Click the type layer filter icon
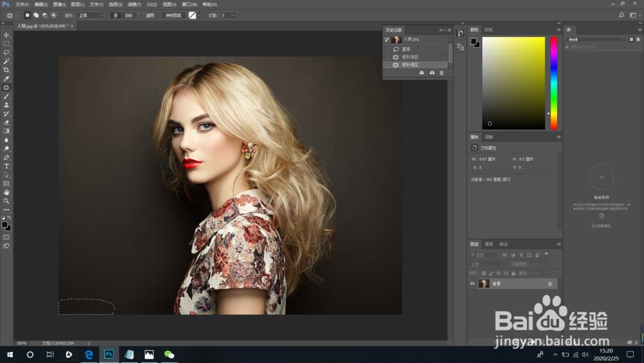Screen dimensions: 644x363 (521, 255)
